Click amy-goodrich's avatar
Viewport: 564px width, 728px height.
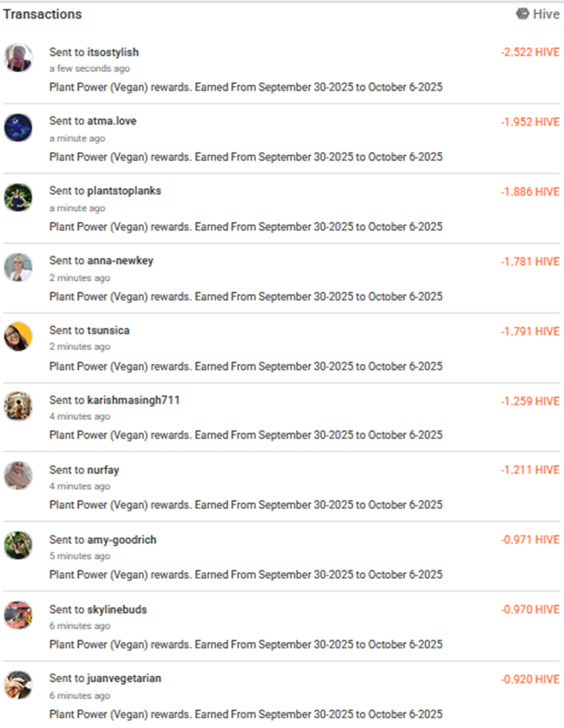click(x=18, y=546)
